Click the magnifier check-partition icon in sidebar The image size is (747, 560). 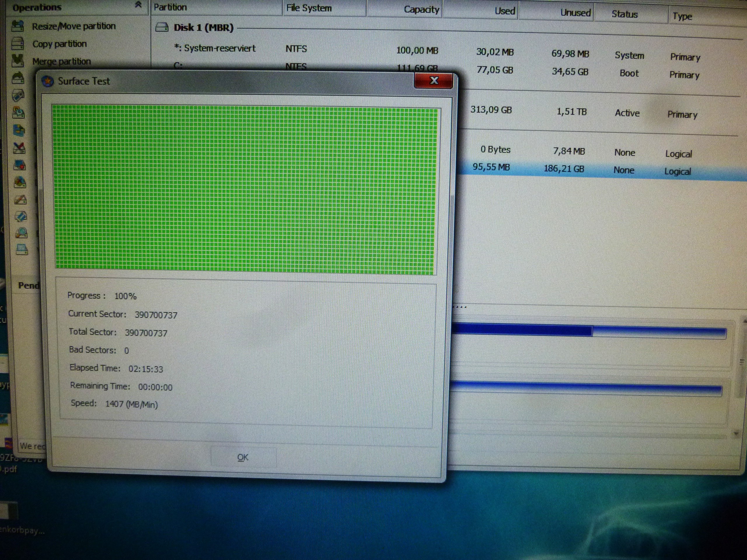click(21, 233)
